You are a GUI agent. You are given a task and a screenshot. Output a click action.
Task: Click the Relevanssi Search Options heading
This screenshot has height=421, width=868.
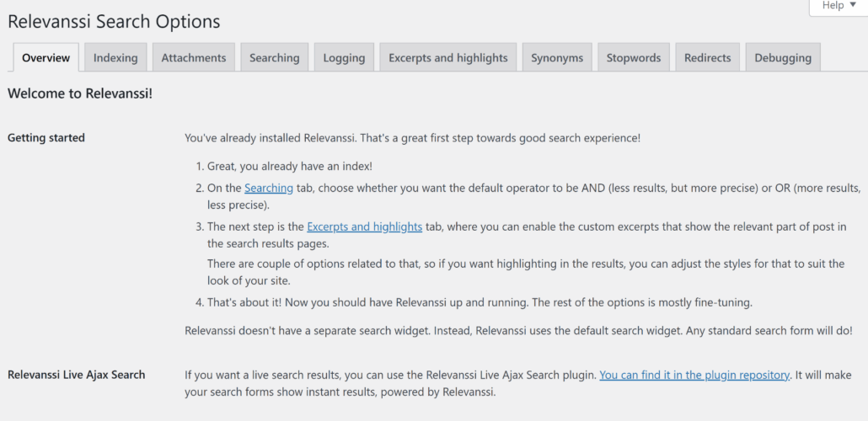(114, 22)
